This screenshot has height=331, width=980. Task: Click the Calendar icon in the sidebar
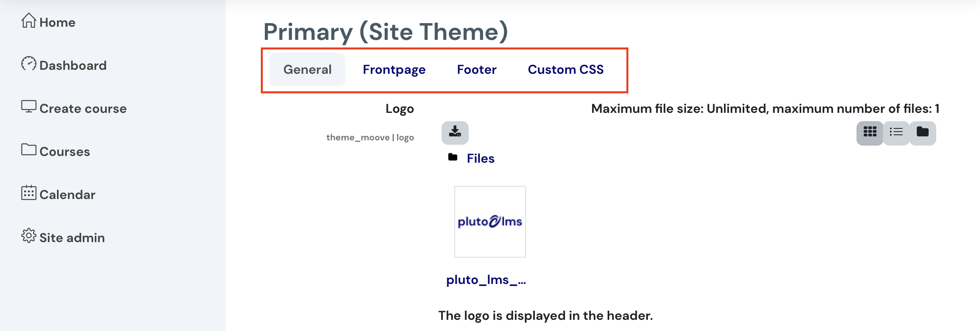pyautogui.click(x=29, y=193)
